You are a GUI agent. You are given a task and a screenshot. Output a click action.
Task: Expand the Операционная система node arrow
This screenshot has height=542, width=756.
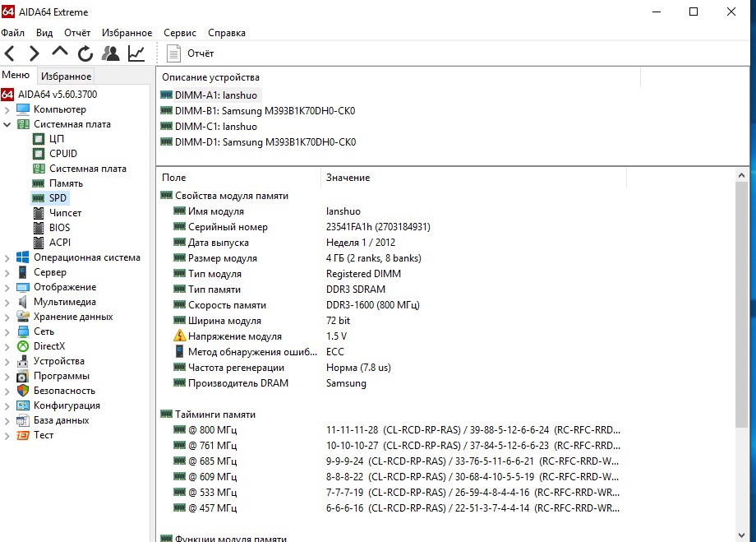click(x=7, y=258)
